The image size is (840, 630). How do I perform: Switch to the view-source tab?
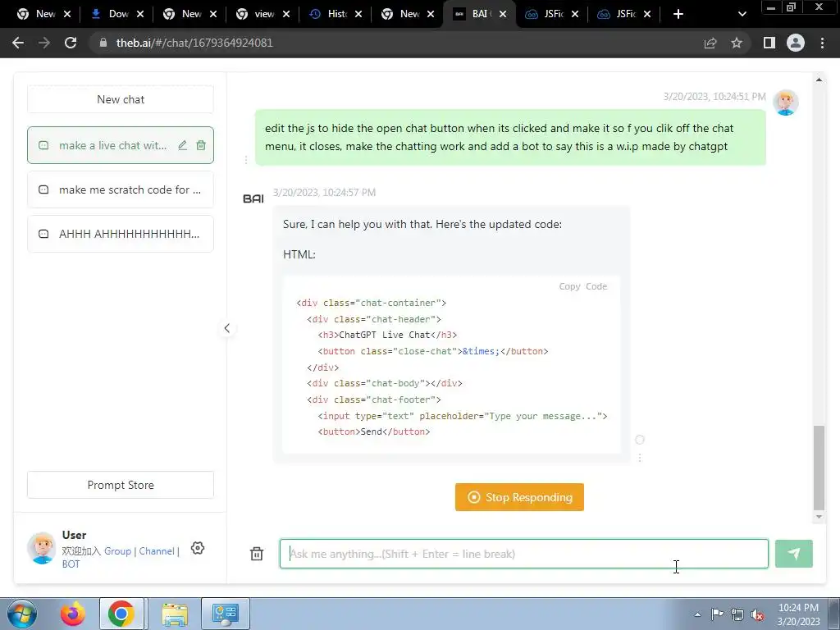[257, 14]
